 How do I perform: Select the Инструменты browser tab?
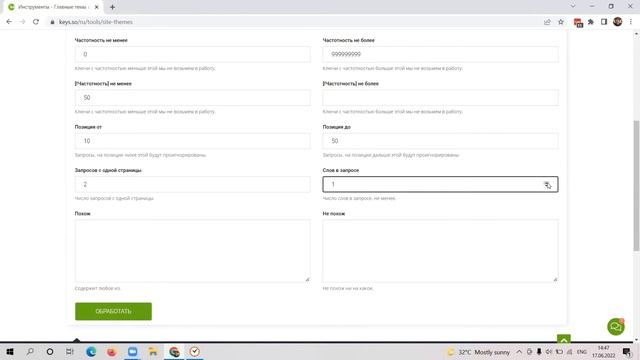click(x=53, y=7)
